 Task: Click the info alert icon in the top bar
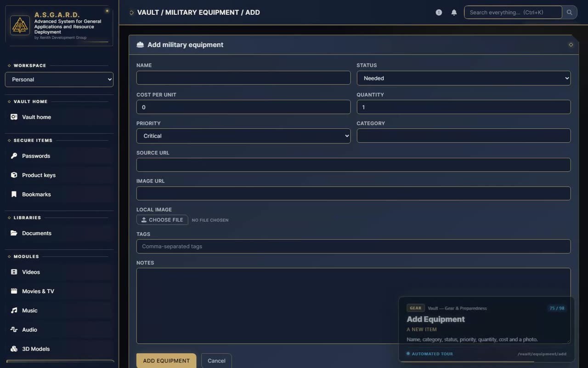[439, 12]
